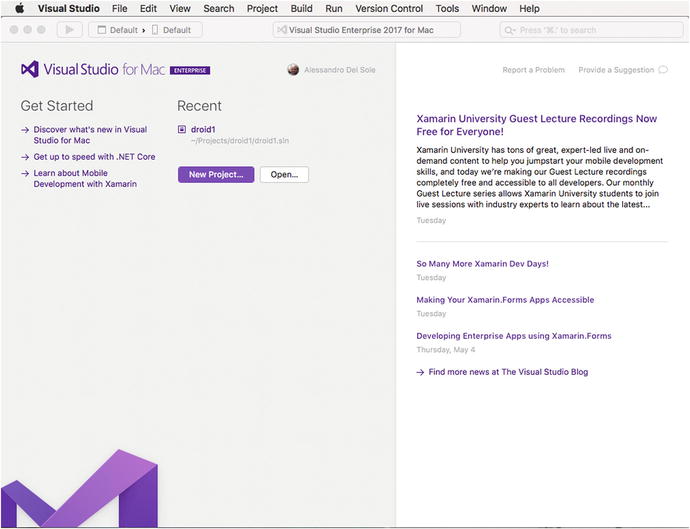Open Discover what's new in Visual Studio link
The width and height of the screenshot is (690, 529).
[x=90, y=135]
